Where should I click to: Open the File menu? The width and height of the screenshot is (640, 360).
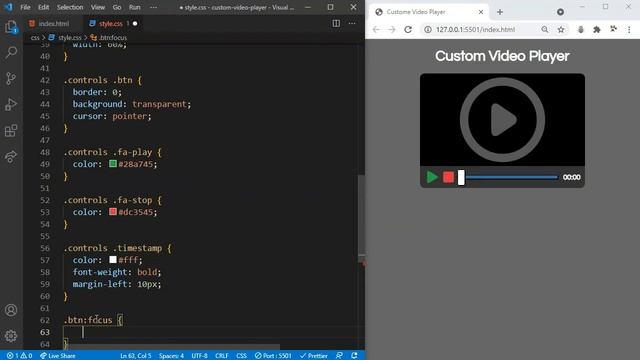coord(25,7)
